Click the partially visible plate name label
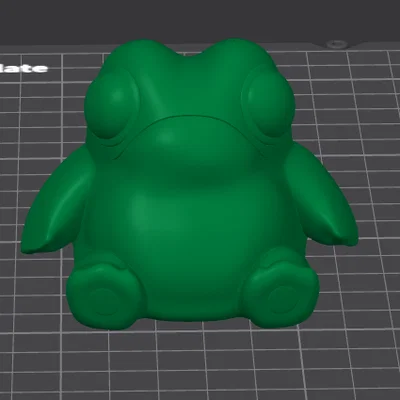Viewport: 400px width, 400px height. click(24, 68)
